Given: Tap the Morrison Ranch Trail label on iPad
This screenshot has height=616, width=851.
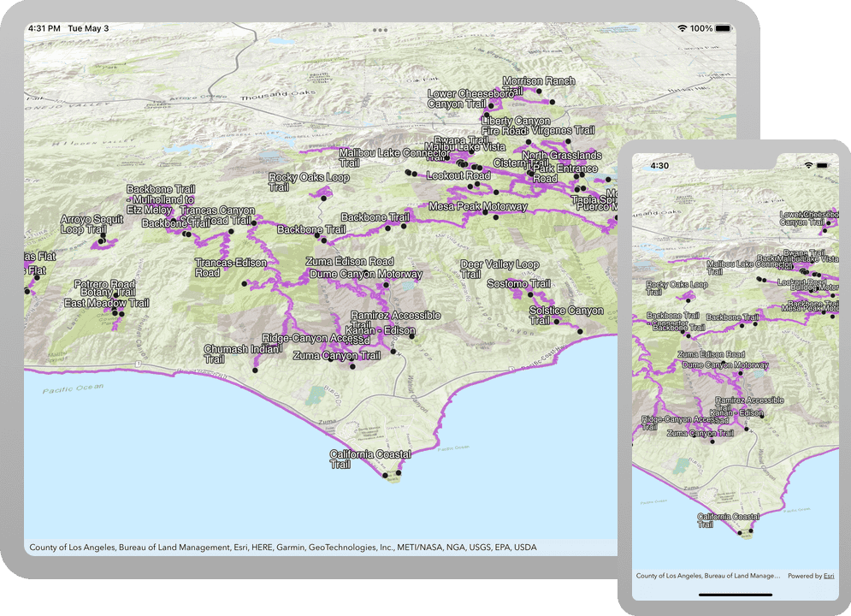Looking at the screenshot, I should point(538,81).
